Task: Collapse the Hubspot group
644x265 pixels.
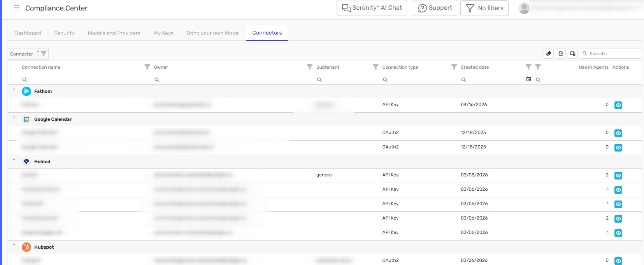Action: coord(14,245)
